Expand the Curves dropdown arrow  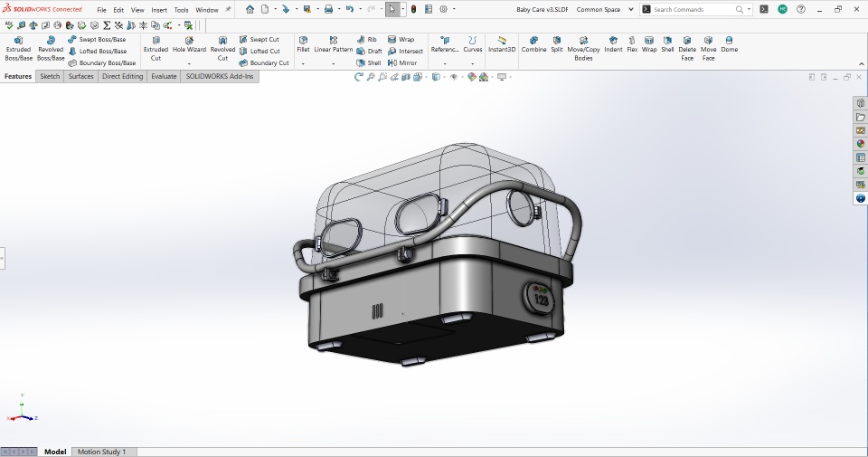(473, 64)
